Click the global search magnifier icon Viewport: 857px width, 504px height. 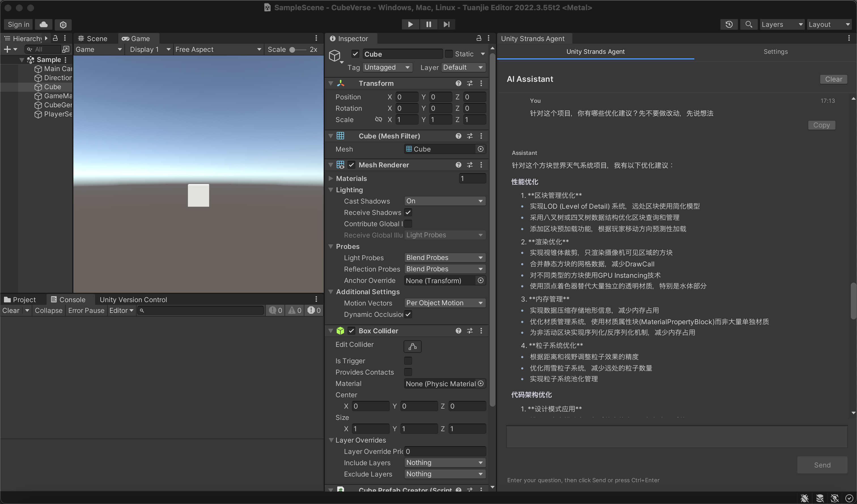748,24
